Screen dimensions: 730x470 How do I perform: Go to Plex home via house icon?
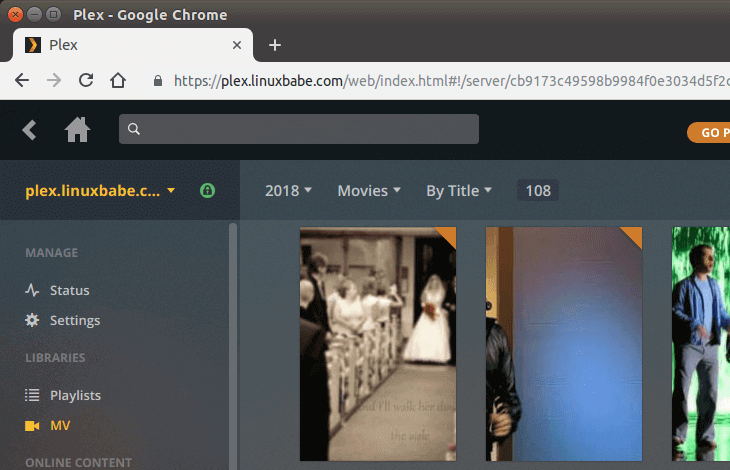click(x=77, y=130)
